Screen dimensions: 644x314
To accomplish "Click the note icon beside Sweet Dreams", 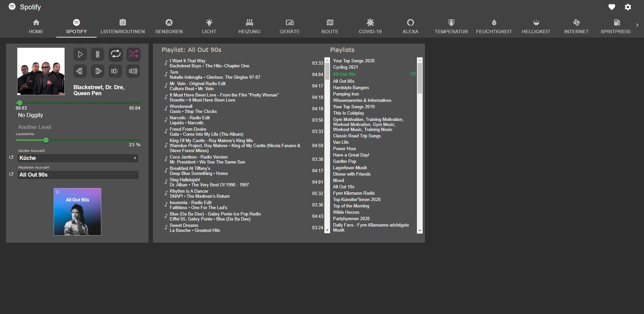I will pos(166,228).
